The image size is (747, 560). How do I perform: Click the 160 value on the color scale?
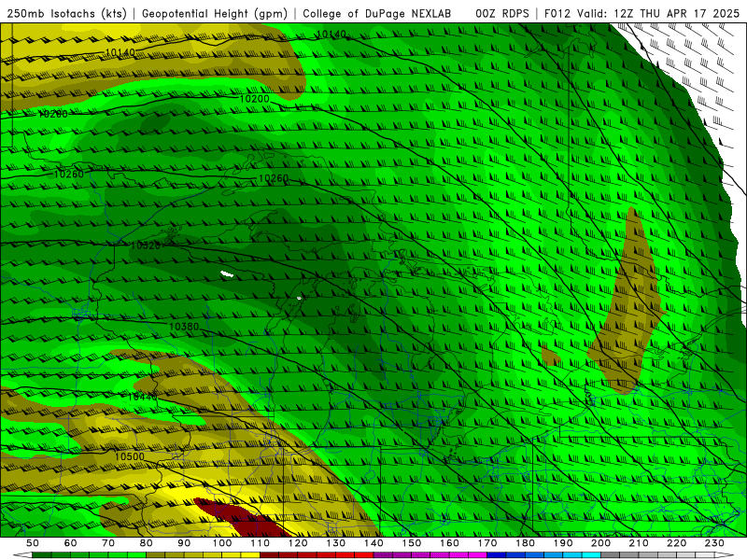pos(449,543)
